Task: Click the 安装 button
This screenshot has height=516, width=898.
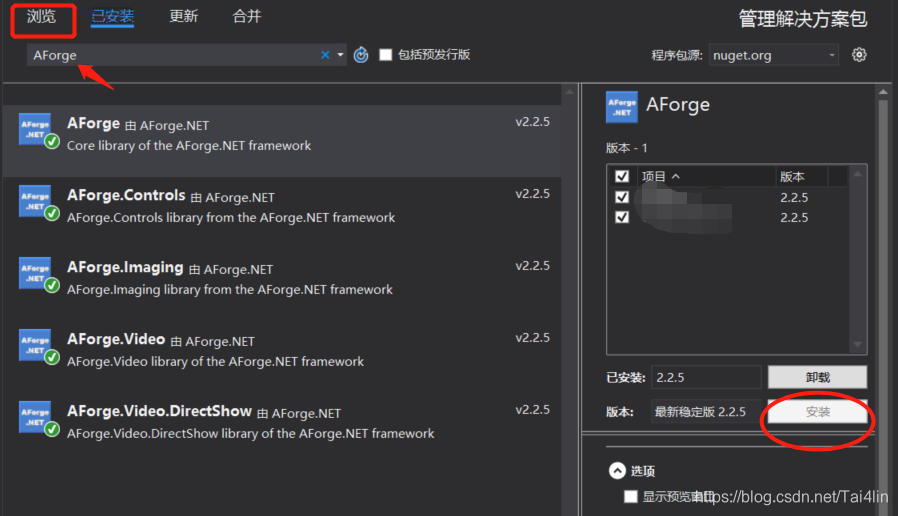Action: tap(817, 412)
